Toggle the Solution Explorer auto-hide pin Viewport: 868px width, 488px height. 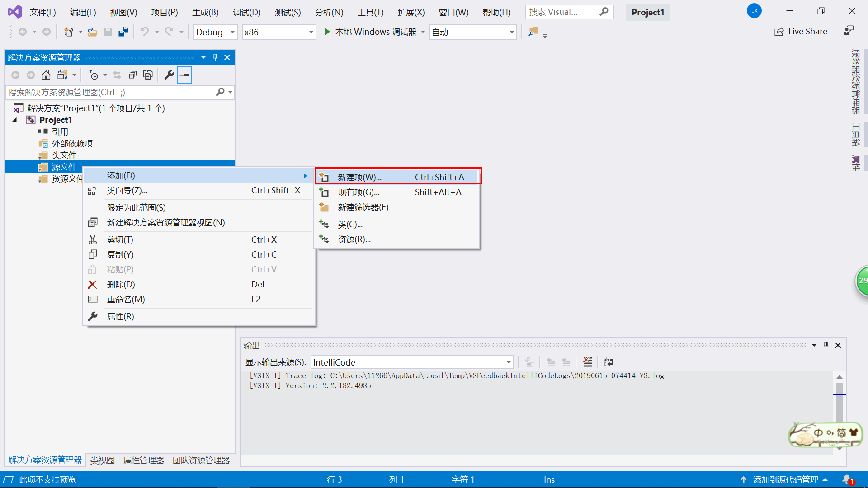215,57
